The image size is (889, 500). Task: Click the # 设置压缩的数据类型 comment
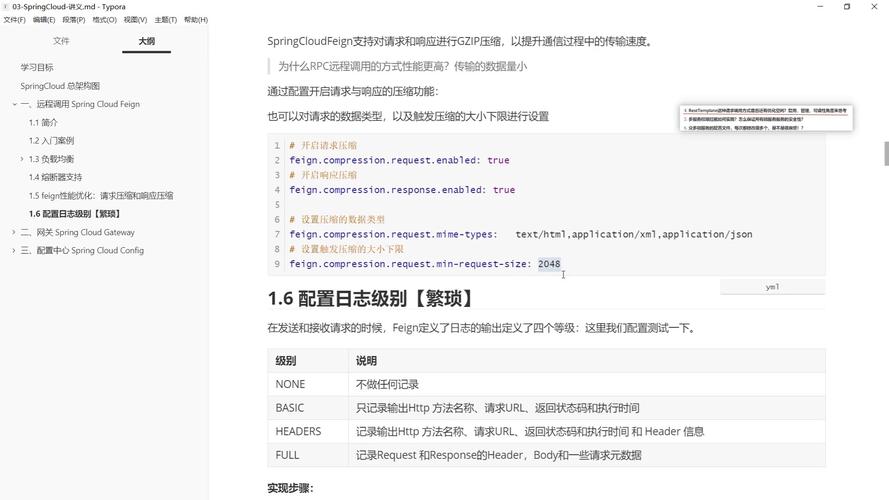337,219
